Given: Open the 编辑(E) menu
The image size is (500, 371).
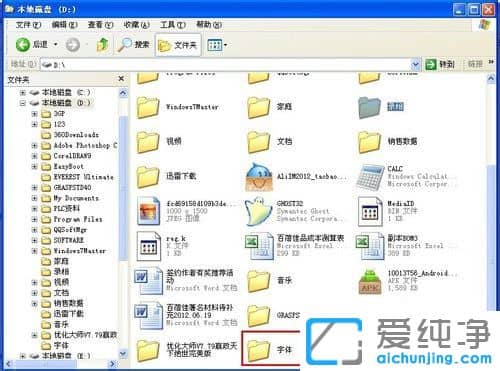Looking at the screenshot, I should [64, 25].
